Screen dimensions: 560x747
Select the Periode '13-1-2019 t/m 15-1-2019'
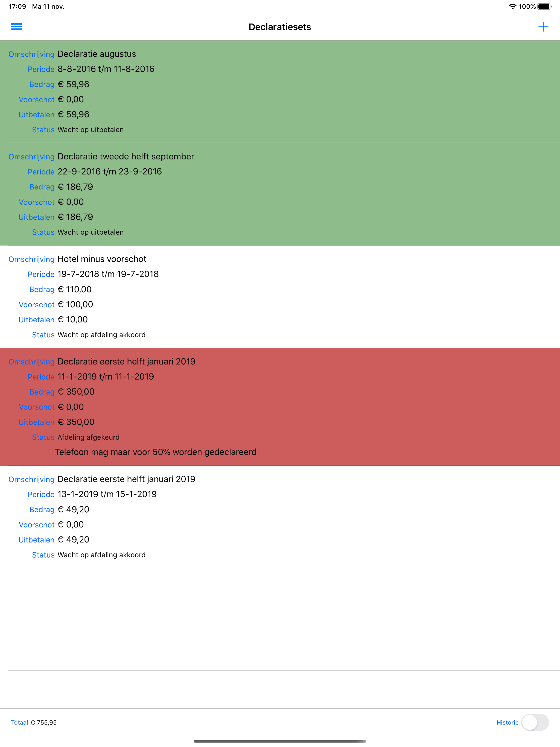(x=107, y=494)
